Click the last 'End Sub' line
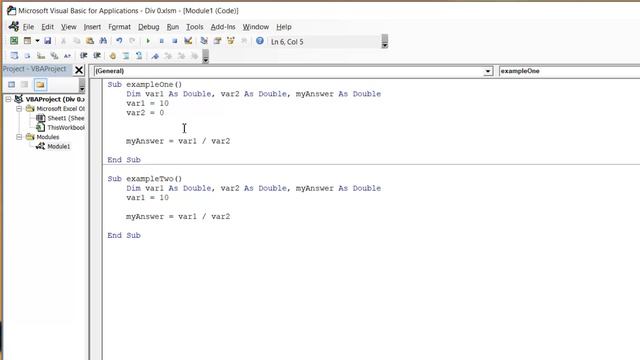Viewport: 640px width, 360px height. (124, 236)
